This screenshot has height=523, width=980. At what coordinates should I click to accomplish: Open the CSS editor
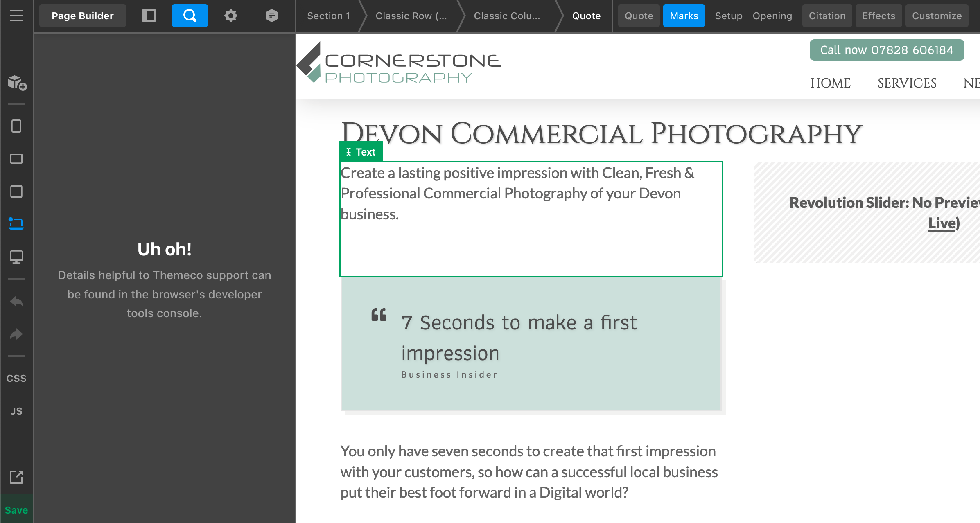[x=16, y=379]
